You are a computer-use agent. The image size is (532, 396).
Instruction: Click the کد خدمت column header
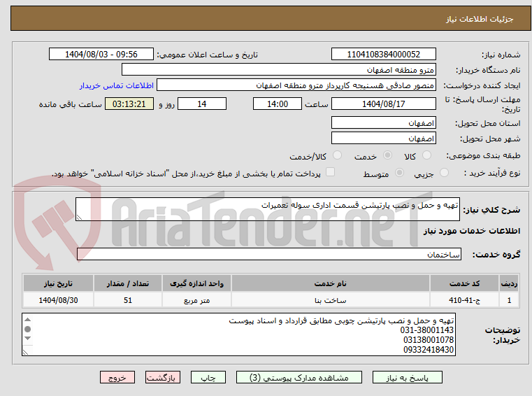point(464,283)
